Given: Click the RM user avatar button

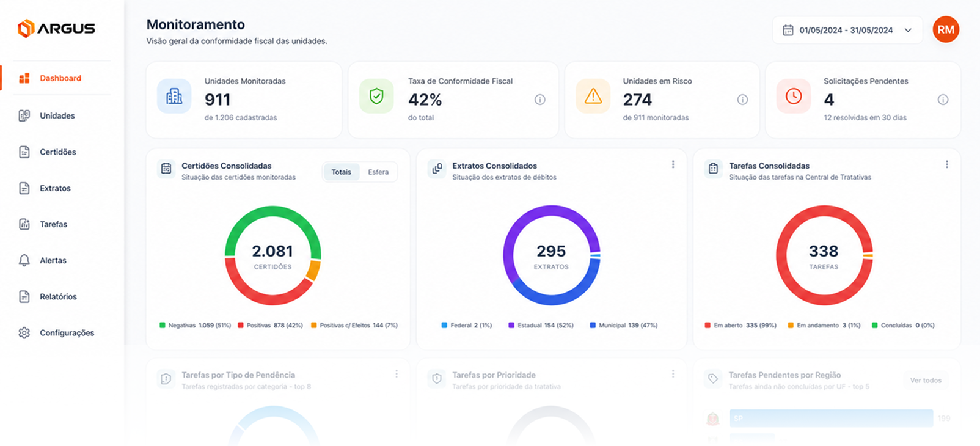Looking at the screenshot, I should [946, 29].
